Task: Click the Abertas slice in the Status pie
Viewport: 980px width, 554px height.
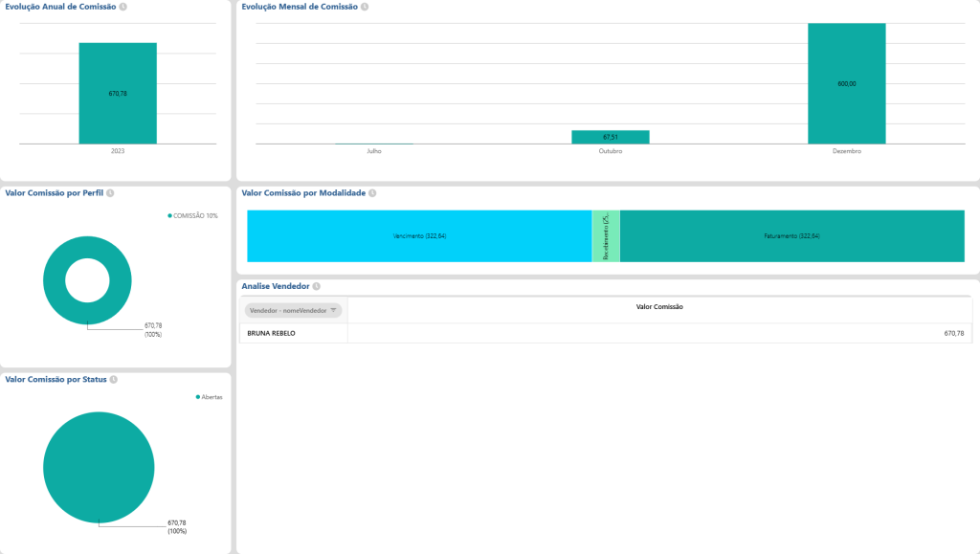Action: [98, 467]
